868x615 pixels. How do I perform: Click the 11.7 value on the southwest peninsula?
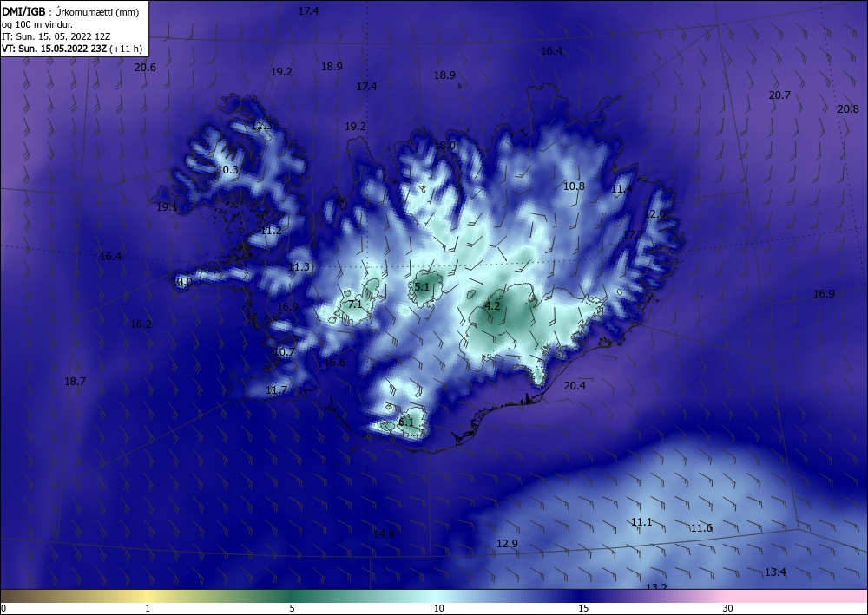pyautogui.click(x=276, y=390)
